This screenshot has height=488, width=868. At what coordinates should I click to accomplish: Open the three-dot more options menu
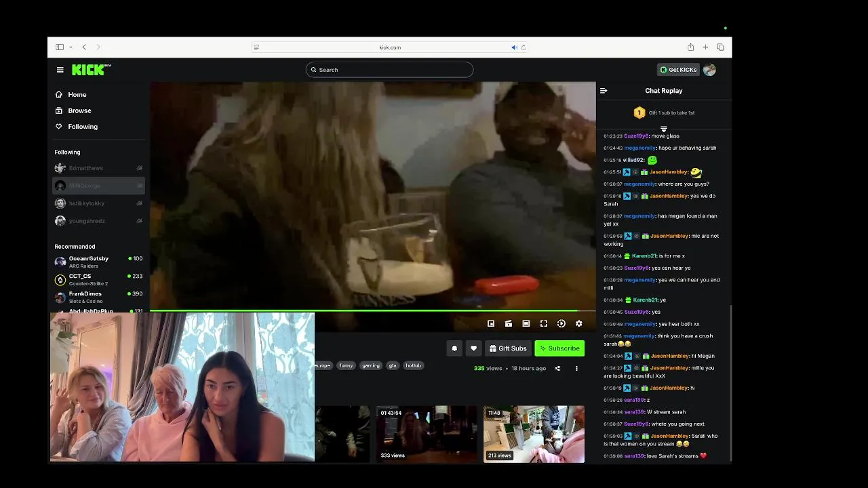tap(576, 369)
